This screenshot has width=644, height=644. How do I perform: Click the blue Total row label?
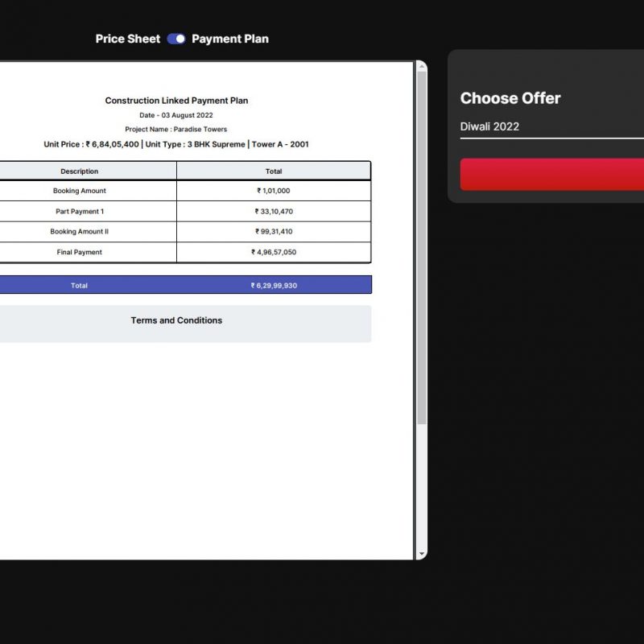tap(79, 286)
